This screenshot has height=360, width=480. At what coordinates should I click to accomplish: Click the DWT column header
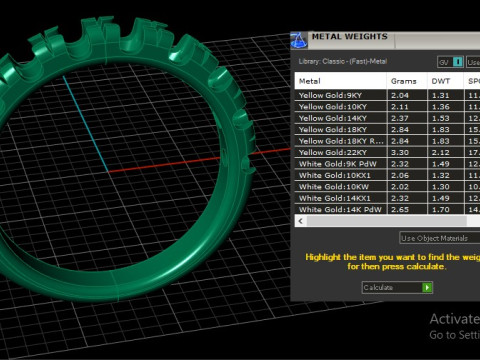point(445,81)
